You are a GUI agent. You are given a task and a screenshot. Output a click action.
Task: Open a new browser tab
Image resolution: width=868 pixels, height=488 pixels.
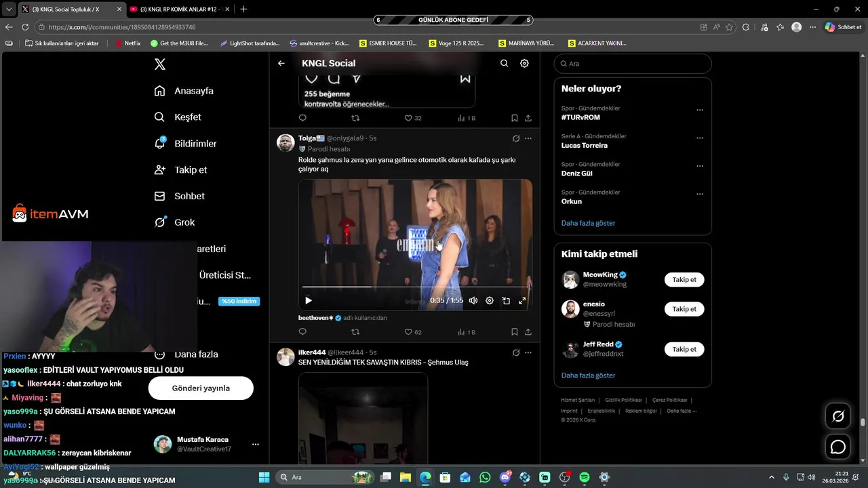coord(243,9)
